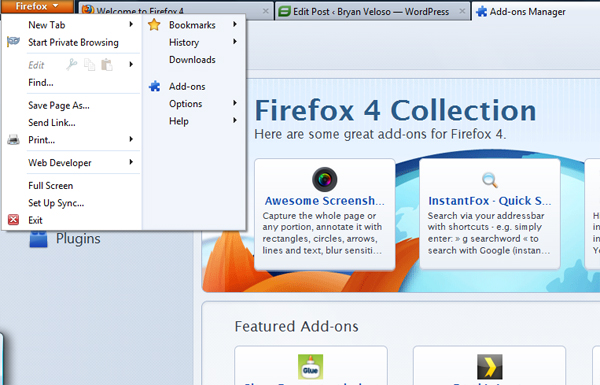Click the Paste clipboard icon
The image size is (600, 385).
click(107, 65)
